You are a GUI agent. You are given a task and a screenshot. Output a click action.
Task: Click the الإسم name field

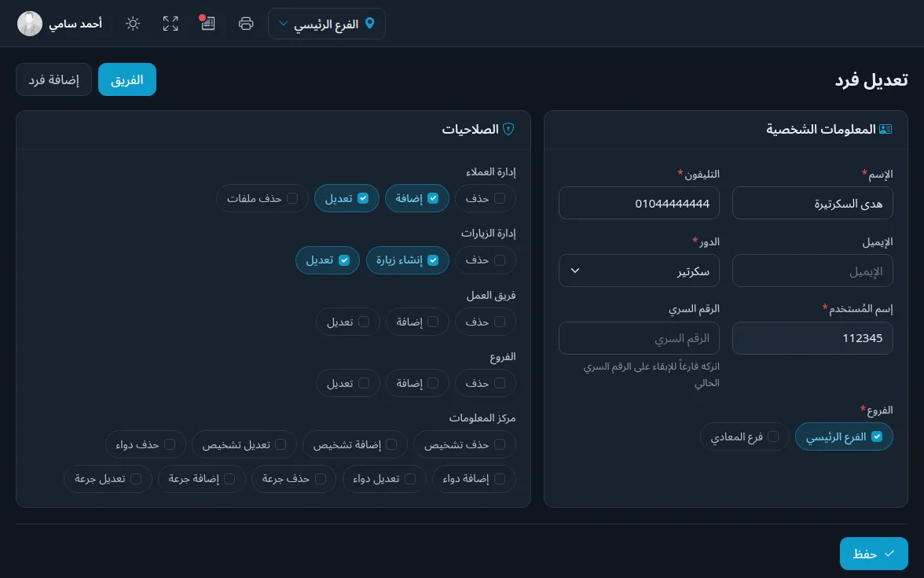812,204
